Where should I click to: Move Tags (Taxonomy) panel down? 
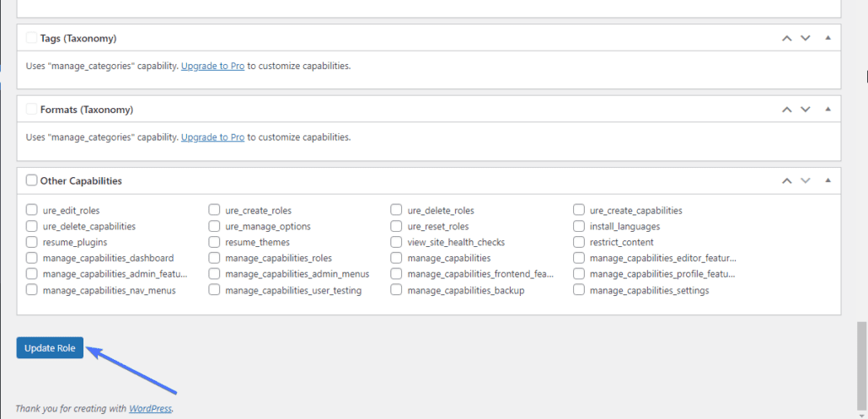[x=806, y=38]
